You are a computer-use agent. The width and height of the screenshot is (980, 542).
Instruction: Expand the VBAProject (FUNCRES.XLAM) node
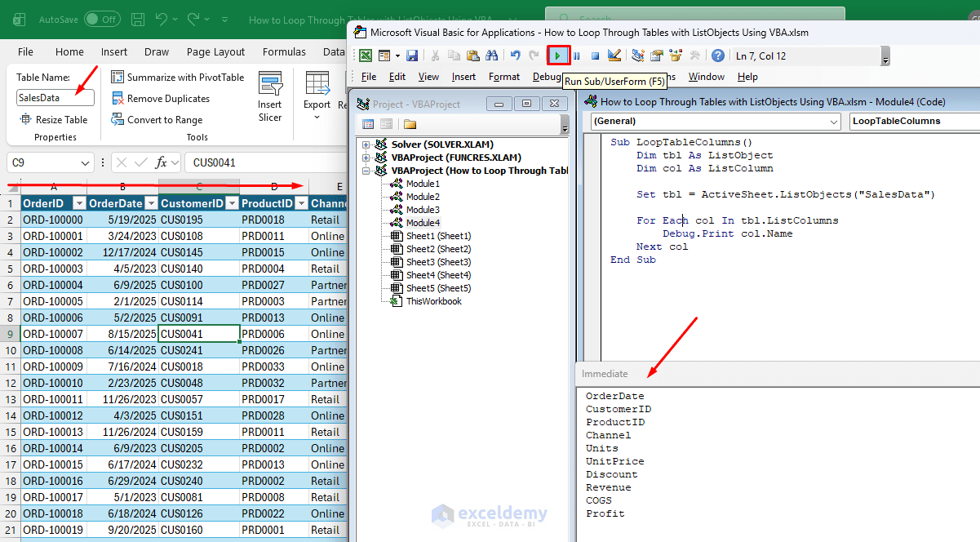[x=366, y=158]
